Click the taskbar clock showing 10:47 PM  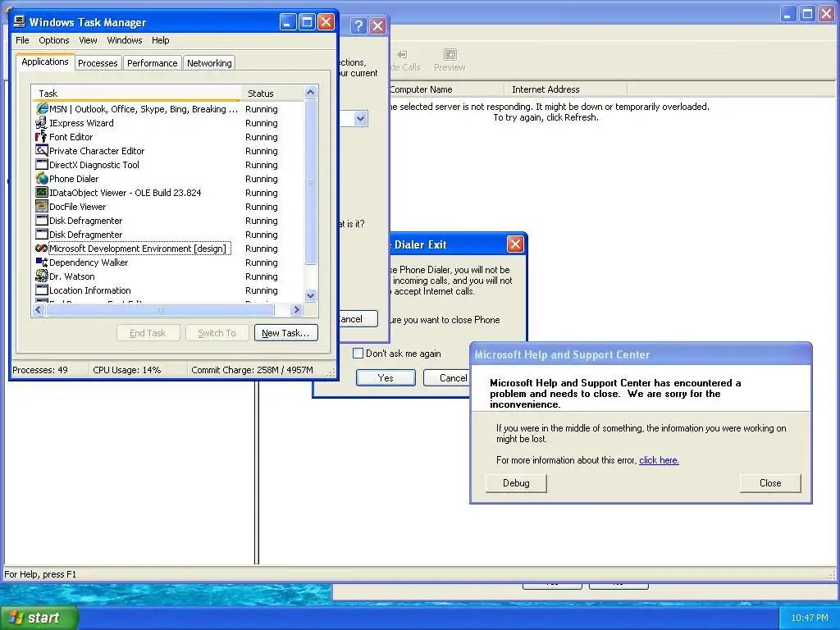point(809,618)
